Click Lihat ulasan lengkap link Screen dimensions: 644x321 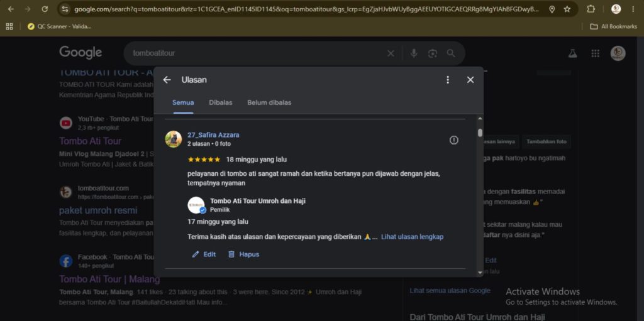tap(412, 237)
